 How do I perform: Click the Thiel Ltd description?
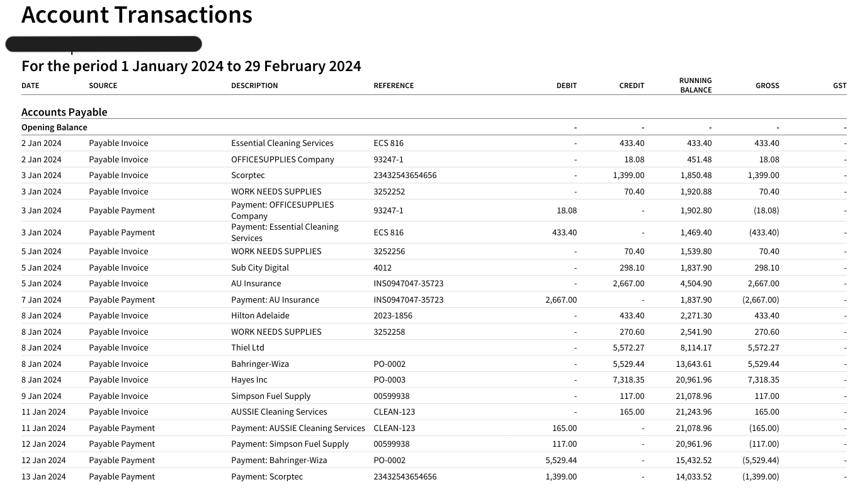tap(247, 348)
